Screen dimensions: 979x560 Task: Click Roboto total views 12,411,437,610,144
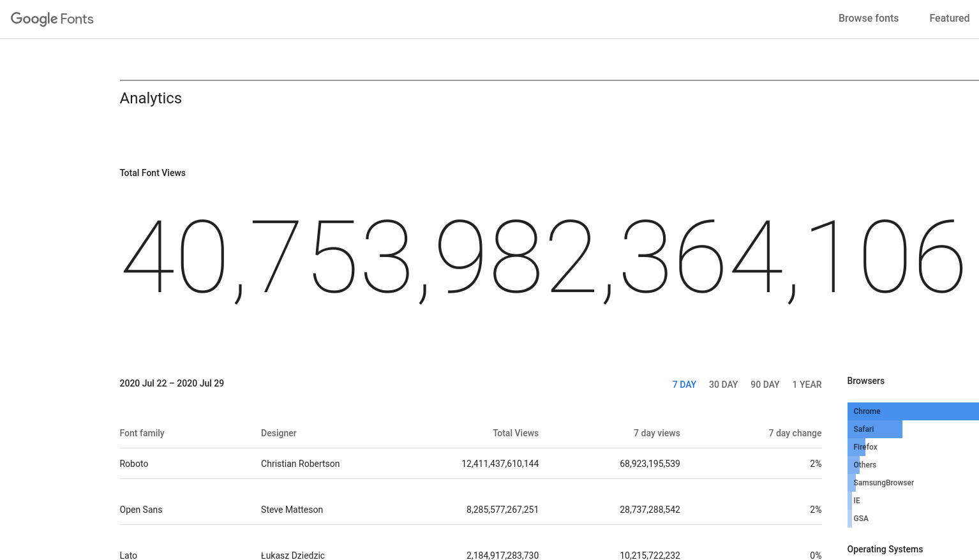500,464
